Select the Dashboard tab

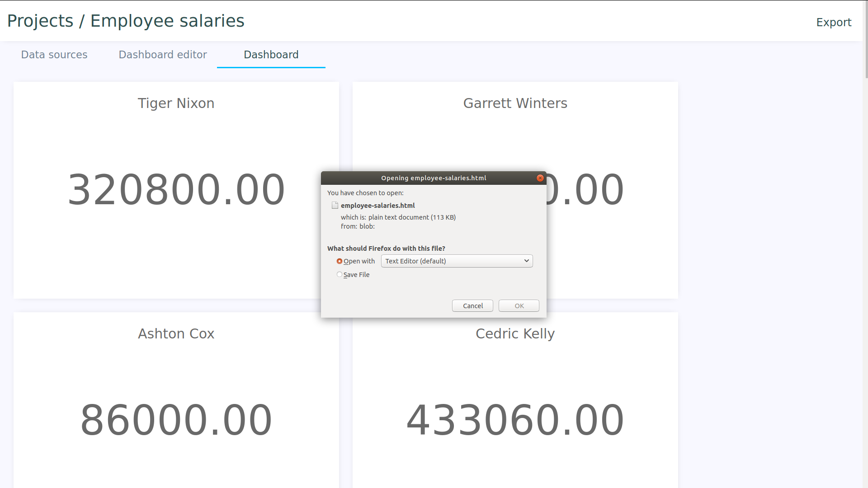tap(271, 55)
